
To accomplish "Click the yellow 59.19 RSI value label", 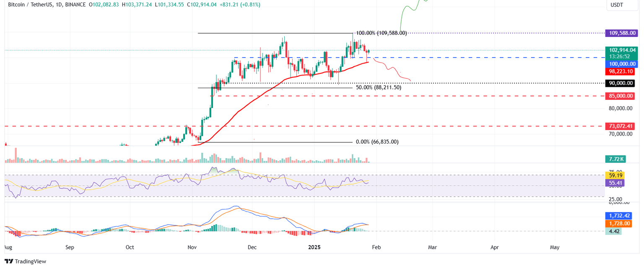I will [615, 175].
